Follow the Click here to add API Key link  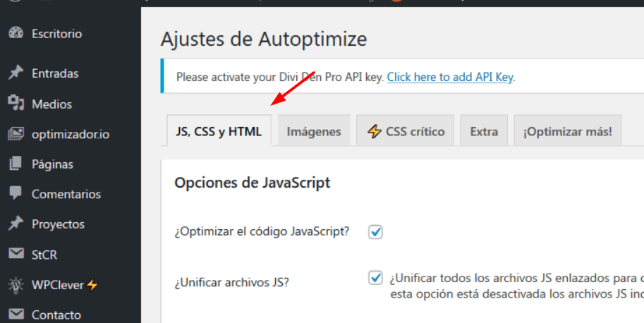450,77
